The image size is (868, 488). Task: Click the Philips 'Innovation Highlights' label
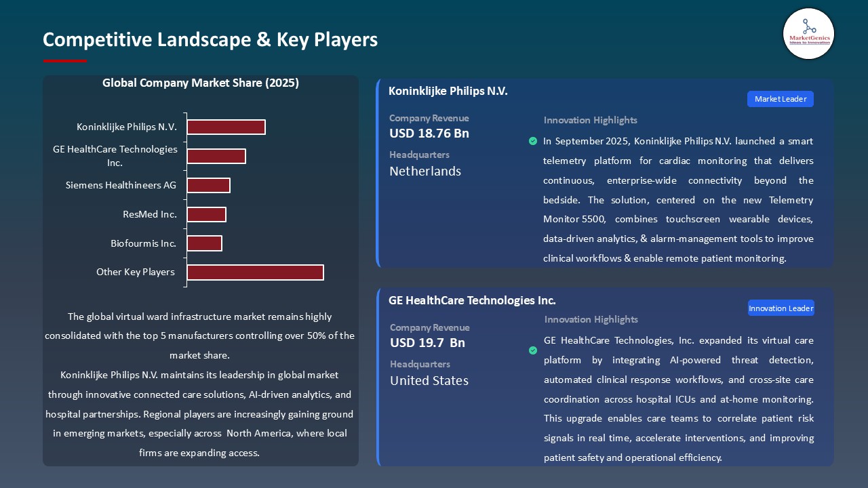coord(590,120)
